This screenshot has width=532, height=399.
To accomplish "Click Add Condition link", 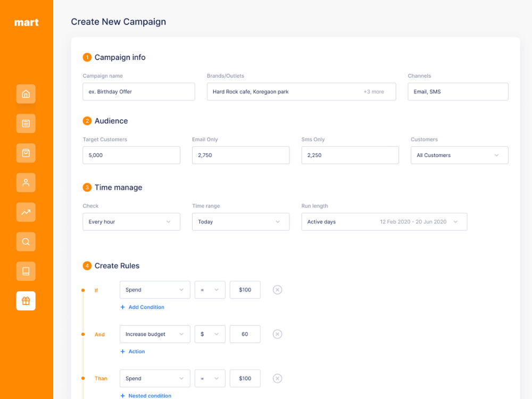I will pyautogui.click(x=146, y=307).
